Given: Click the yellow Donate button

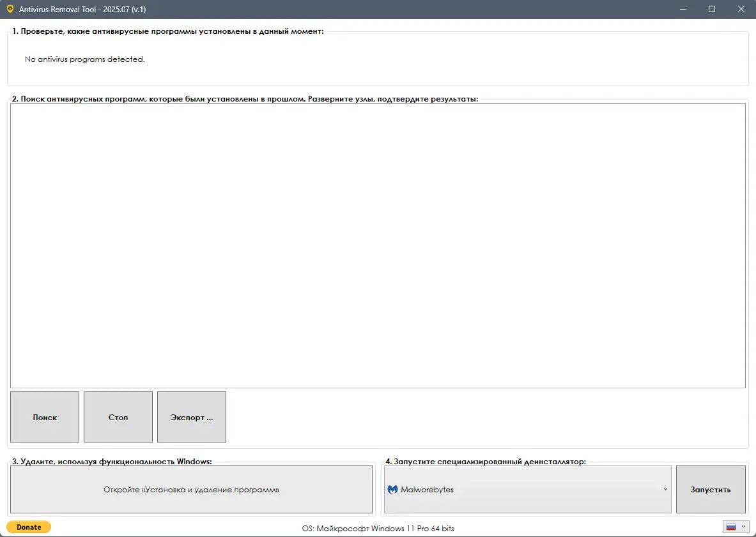Looking at the screenshot, I should [29, 527].
